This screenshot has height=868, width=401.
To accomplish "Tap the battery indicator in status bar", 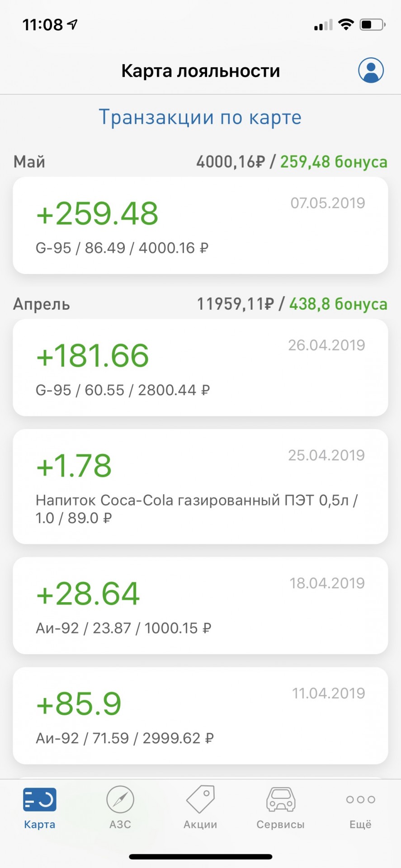I will tap(373, 24).
